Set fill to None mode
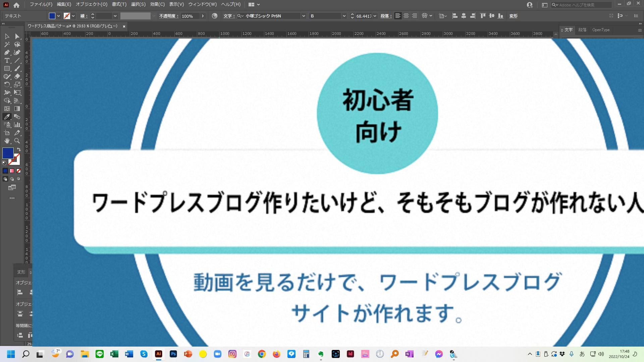 (x=19, y=171)
